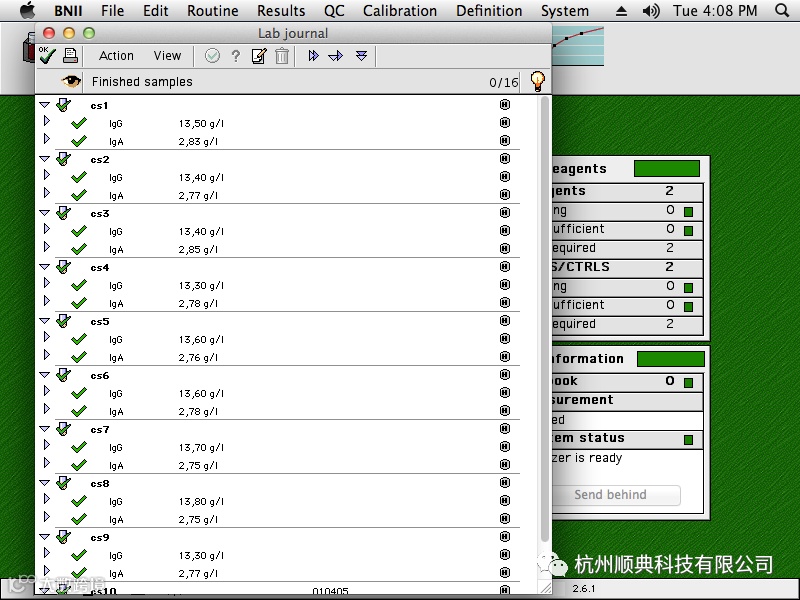Toggle the eye view filter icon
The image size is (800, 600).
[71, 81]
